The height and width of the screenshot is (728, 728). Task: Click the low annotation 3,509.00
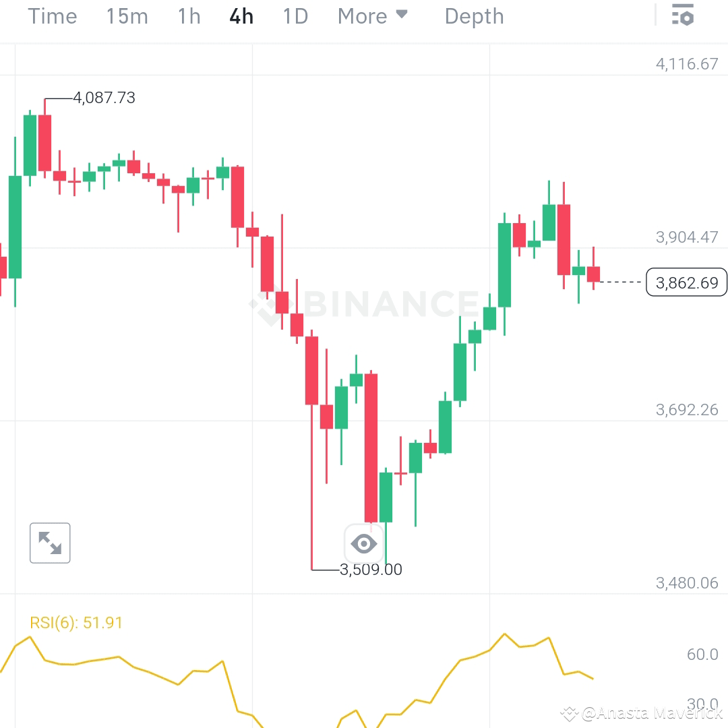[x=369, y=569]
